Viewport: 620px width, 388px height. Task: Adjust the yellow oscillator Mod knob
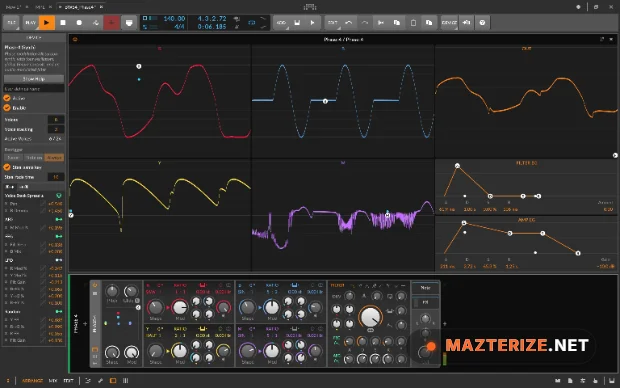pos(180,350)
